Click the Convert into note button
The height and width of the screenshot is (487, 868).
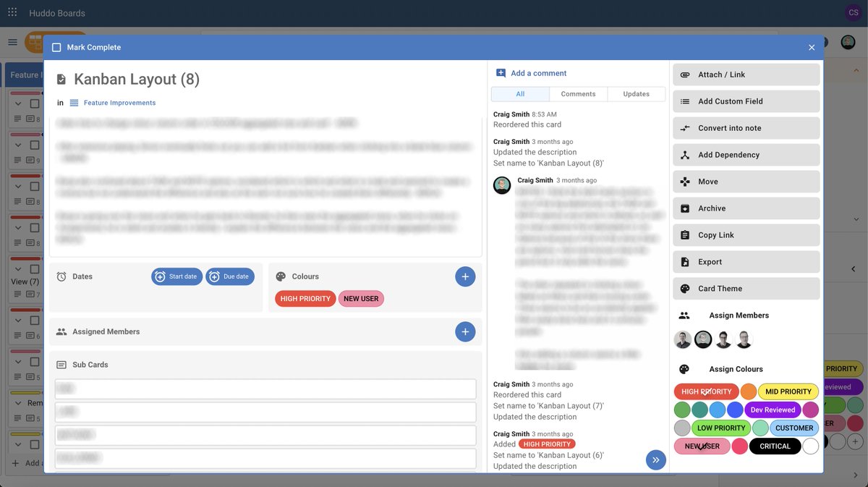point(746,128)
